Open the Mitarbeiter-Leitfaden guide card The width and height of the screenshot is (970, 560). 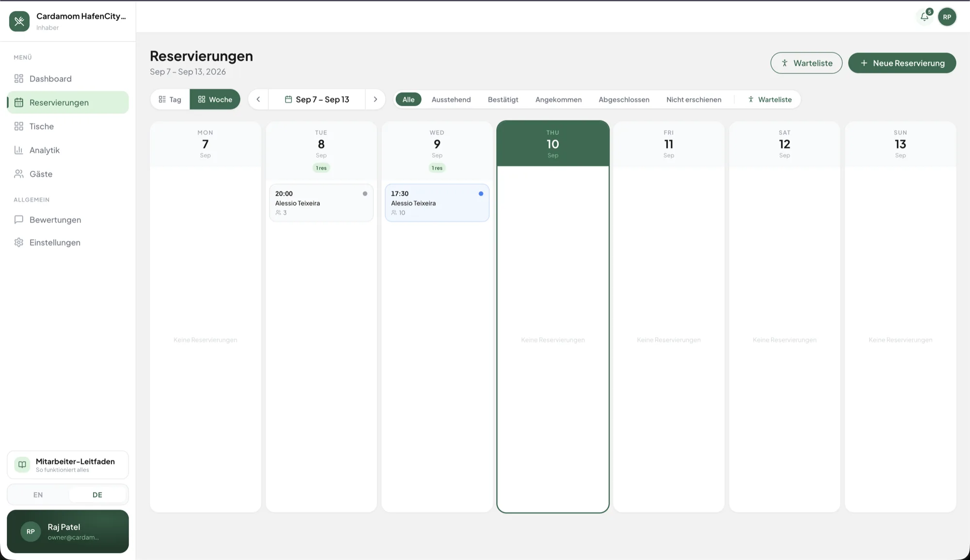(68, 465)
